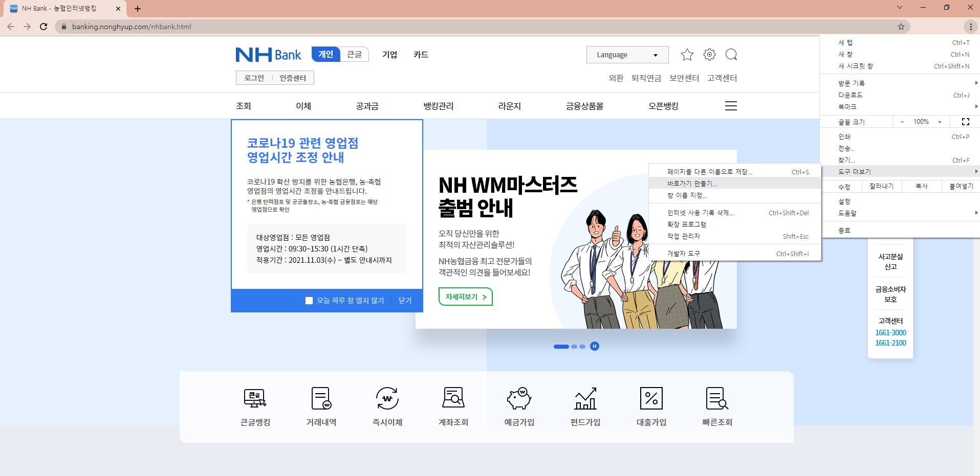This screenshot has height=476, width=980.
Task: Open 설정 from Chrome menu
Action: tap(901, 201)
